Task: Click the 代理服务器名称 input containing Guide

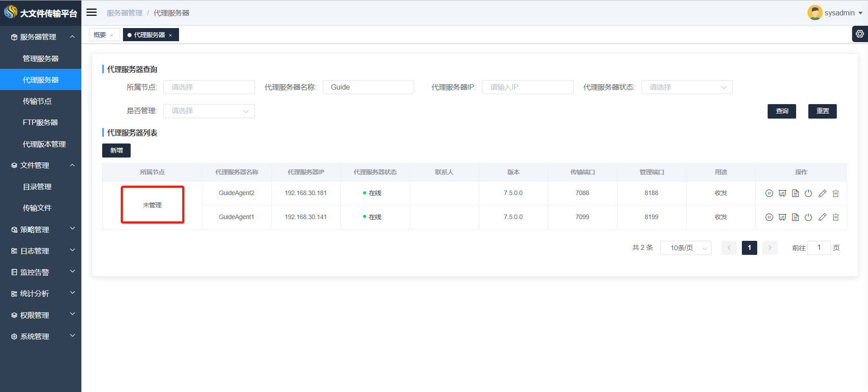Action: (368, 87)
